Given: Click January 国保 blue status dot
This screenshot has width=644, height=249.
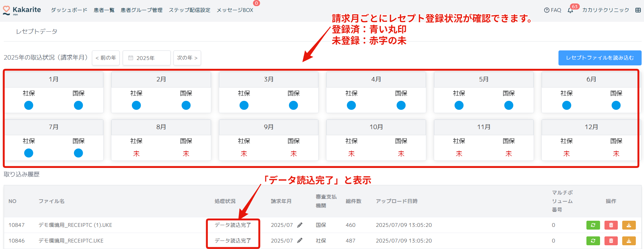Looking at the screenshot, I should point(78,106).
